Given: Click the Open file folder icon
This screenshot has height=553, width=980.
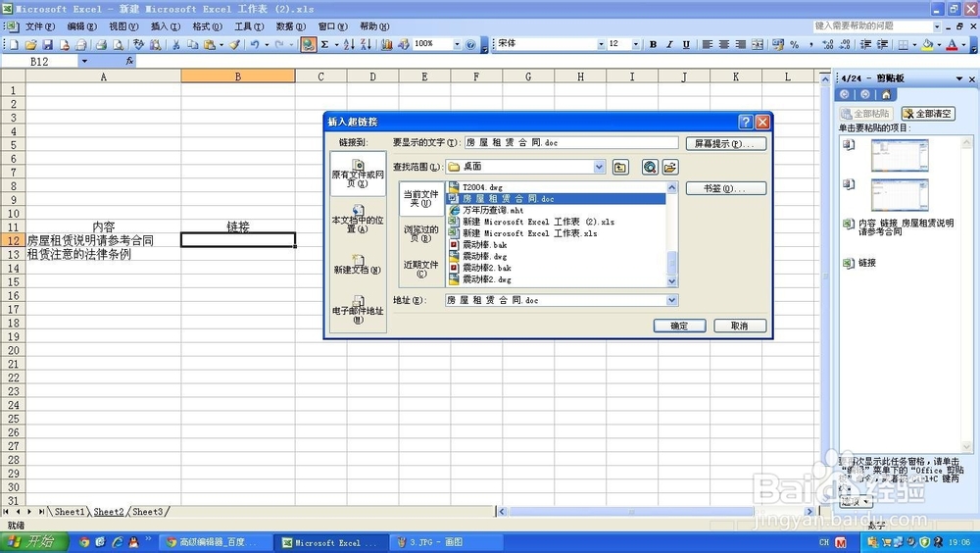Looking at the screenshot, I should tap(30, 44).
